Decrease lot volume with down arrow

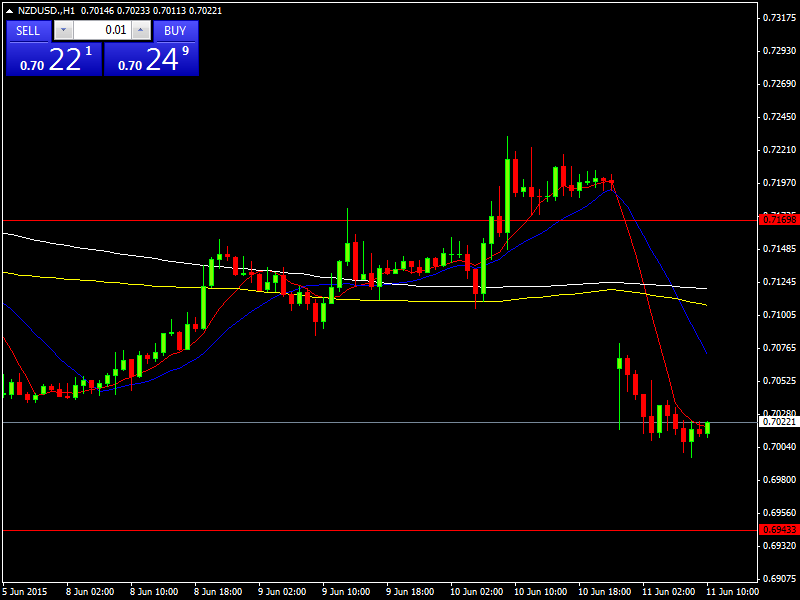click(x=63, y=30)
